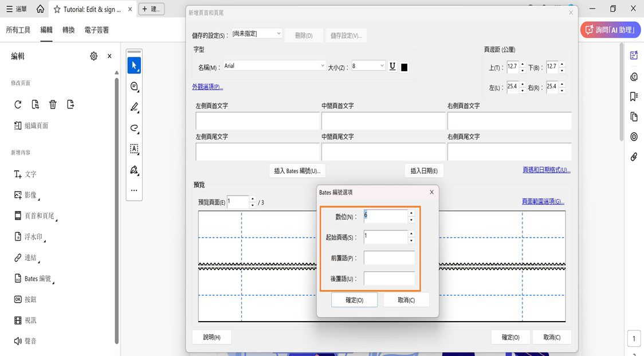Open 頁碼和日期格式 link
Image resolution: width=644 pixels, height=356 pixels.
(x=546, y=170)
